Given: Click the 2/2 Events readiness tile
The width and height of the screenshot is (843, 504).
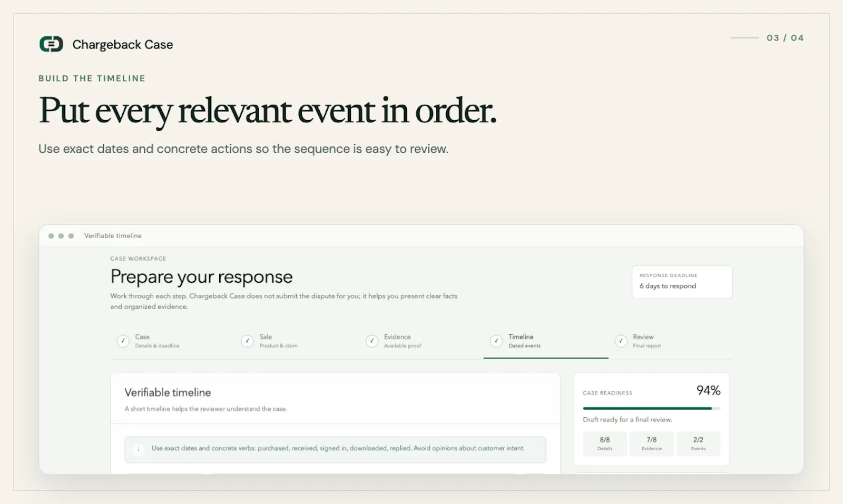Looking at the screenshot, I should [698, 443].
